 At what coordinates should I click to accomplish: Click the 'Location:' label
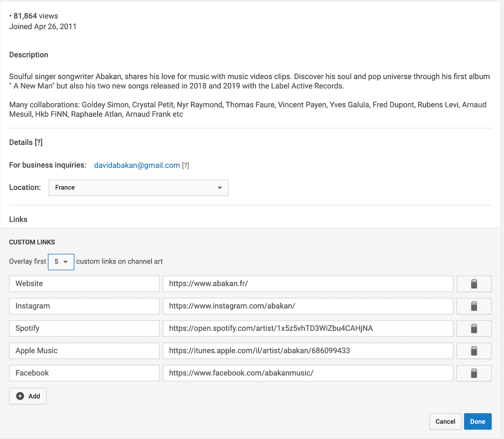click(x=25, y=187)
